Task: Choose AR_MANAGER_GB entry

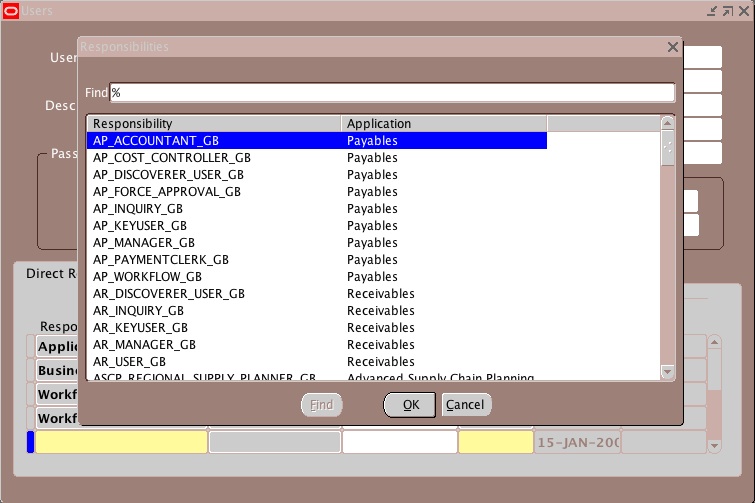Action: tap(317, 345)
